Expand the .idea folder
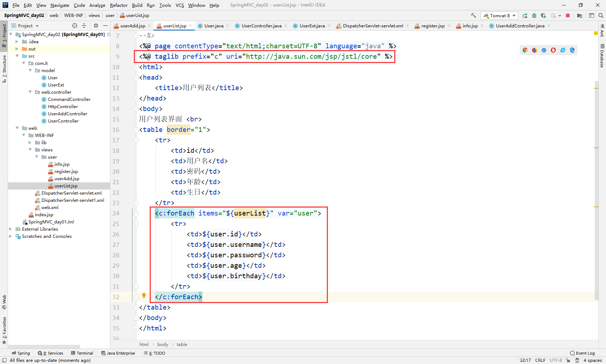 17,41
